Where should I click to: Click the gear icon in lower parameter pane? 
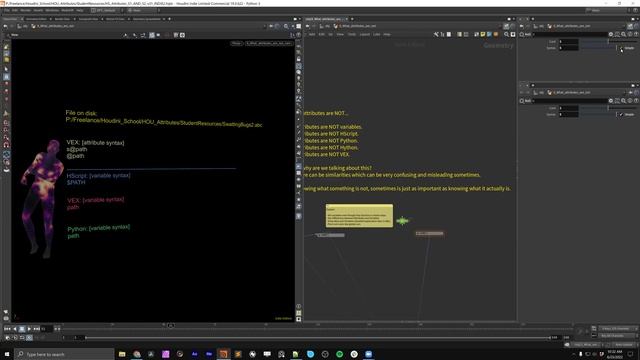pyautogui.click(x=611, y=101)
